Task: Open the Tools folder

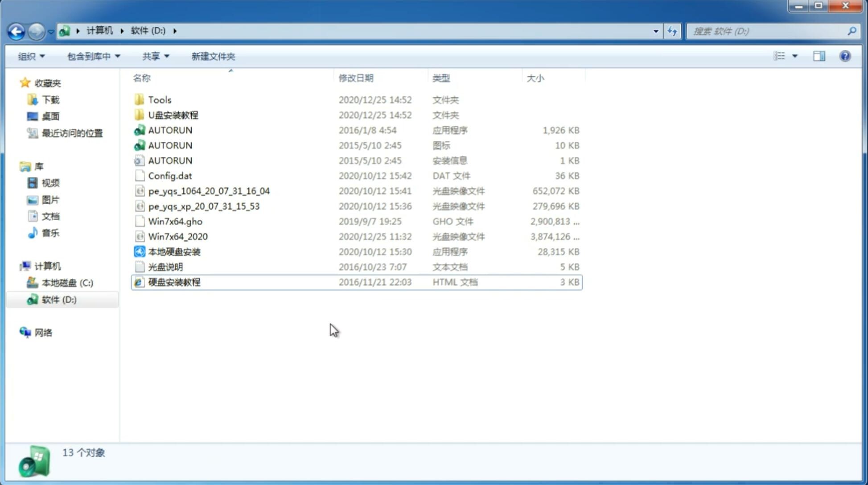Action: click(159, 99)
